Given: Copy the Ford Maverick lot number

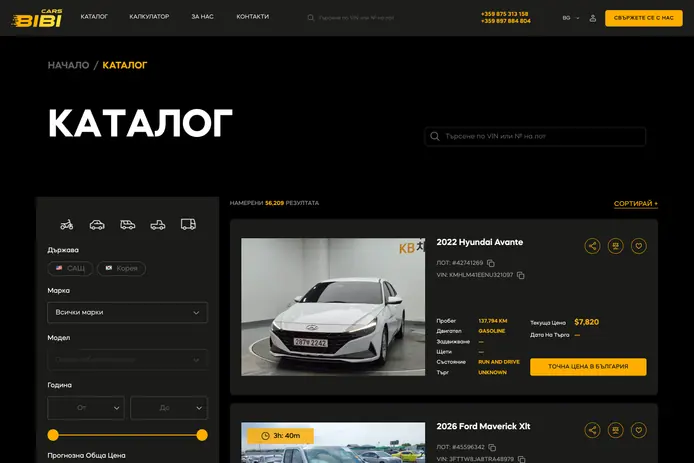Looking at the screenshot, I should coord(492,448).
